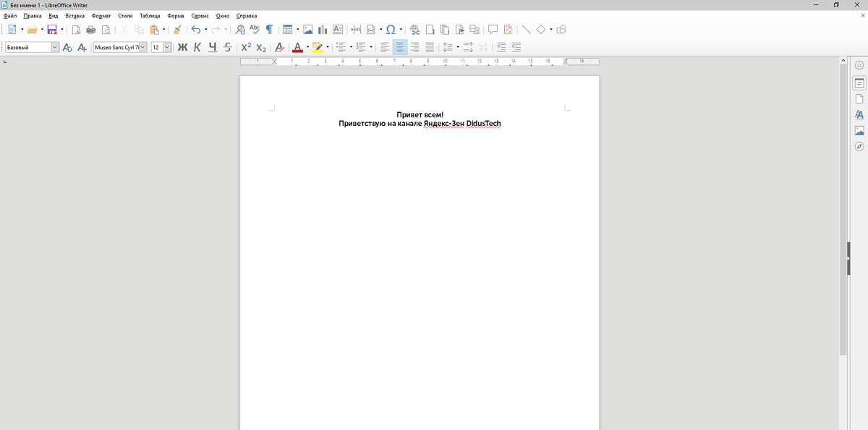868x430 pixels.
Task: Increase paragraph spacing
Action: (x=468, y=47)
